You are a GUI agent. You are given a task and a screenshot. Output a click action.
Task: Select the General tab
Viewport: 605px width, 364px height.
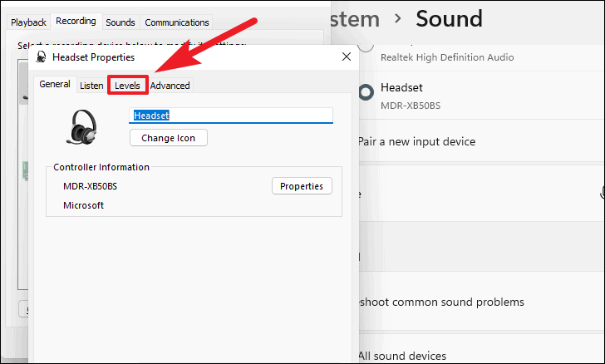(x=55, y=85)
